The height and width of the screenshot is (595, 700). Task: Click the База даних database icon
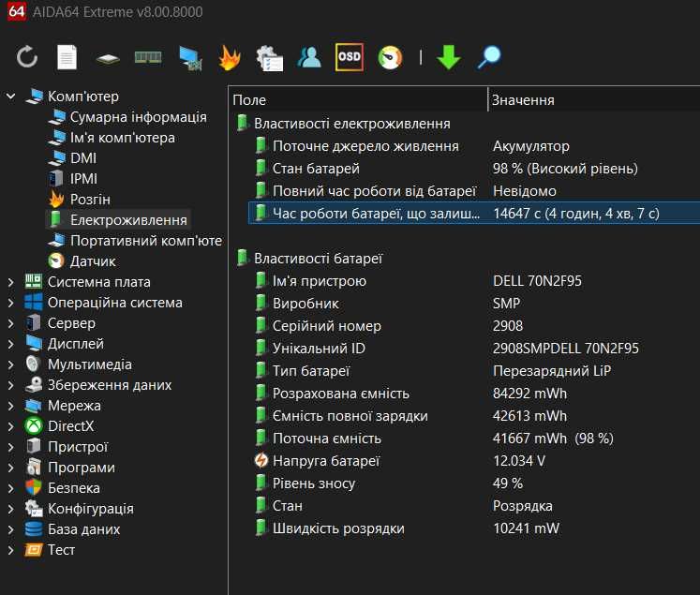(34, 528)
